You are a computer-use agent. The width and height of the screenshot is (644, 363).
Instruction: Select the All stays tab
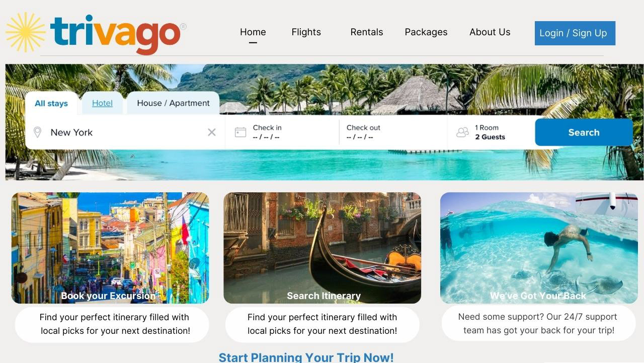pos(51,103)
